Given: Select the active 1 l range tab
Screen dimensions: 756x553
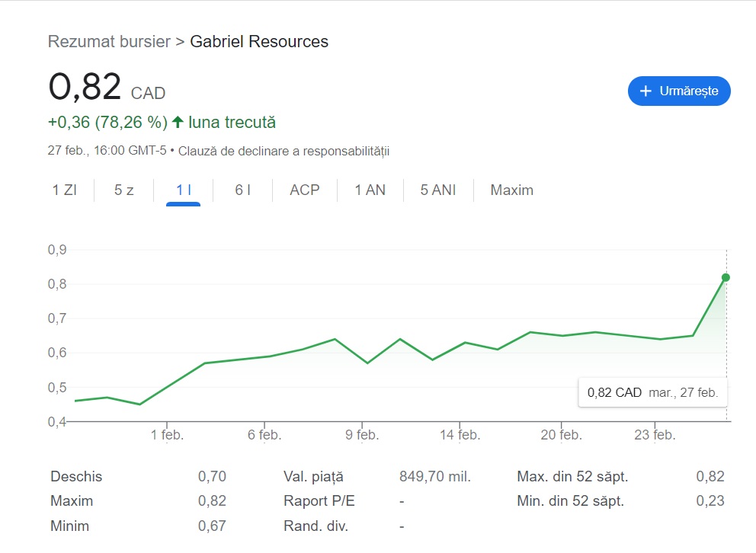Looking at the screenshot, I should coord(184,190).
